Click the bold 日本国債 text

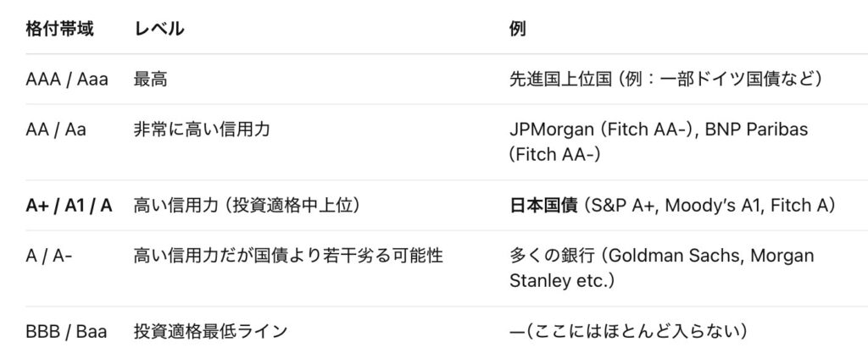tap(543, 205)
